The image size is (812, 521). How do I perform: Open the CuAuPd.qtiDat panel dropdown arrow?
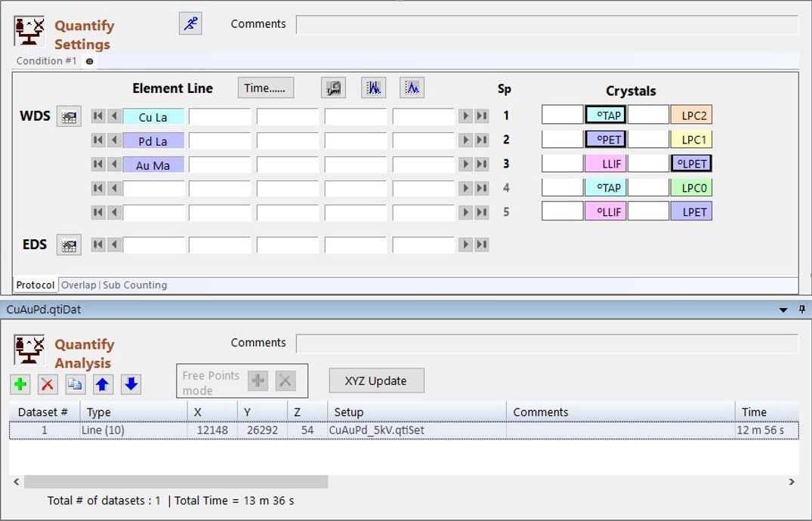(x=783, y=310)
